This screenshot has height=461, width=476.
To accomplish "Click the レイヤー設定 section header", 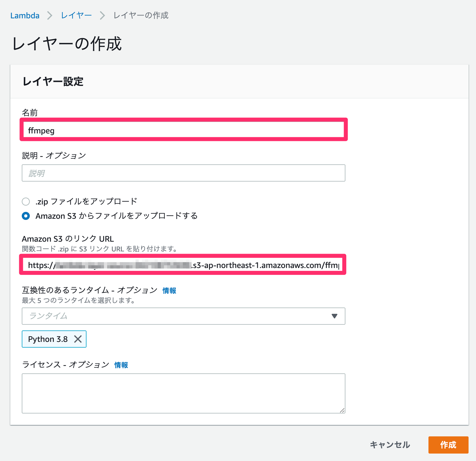I will [x=53, y=82].
